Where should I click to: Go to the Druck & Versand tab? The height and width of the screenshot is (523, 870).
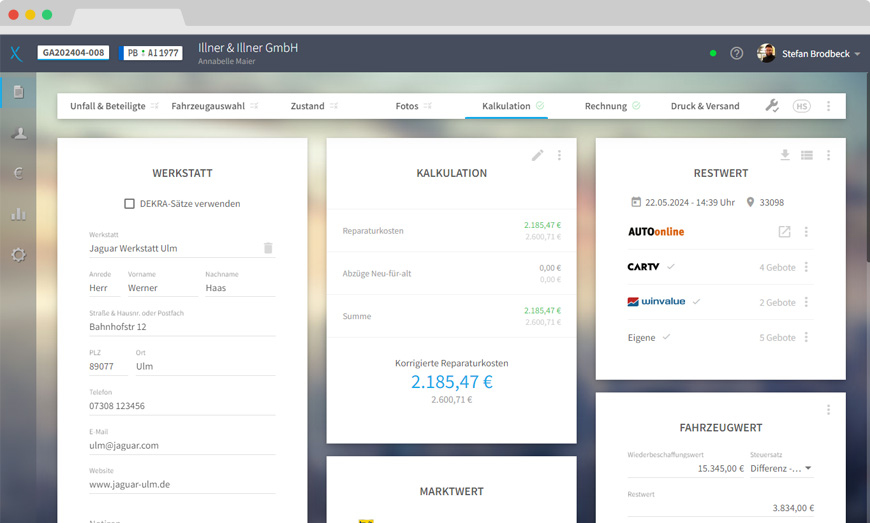tap(705, 106)
